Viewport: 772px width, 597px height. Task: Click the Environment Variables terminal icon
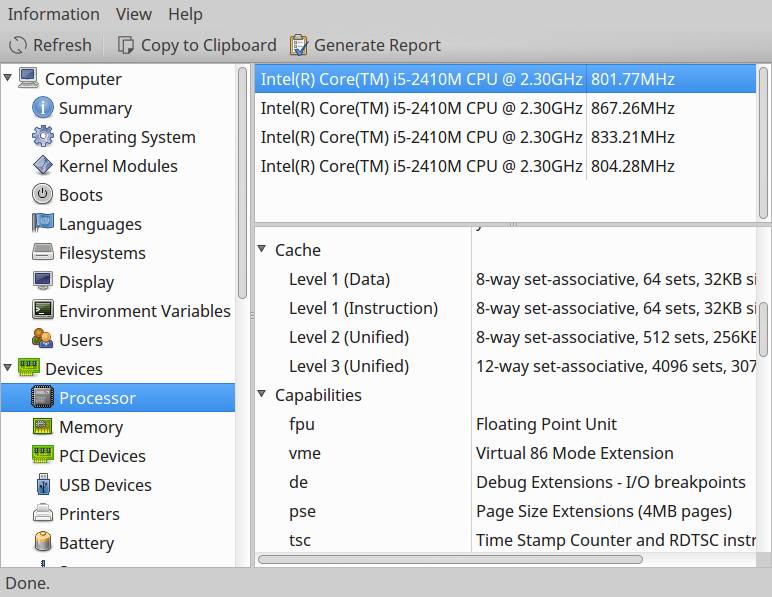pyautogui.click(x=43, y=310)
